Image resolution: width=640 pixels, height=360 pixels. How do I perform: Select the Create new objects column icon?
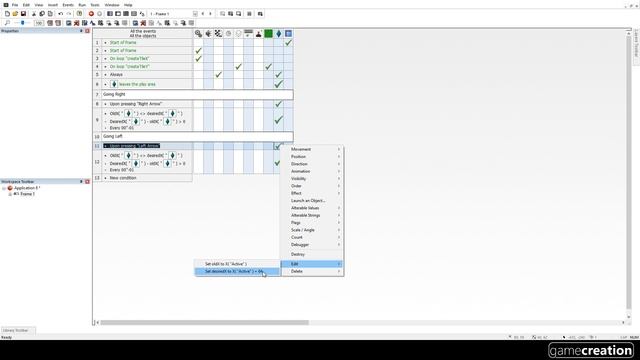point(238,33)
